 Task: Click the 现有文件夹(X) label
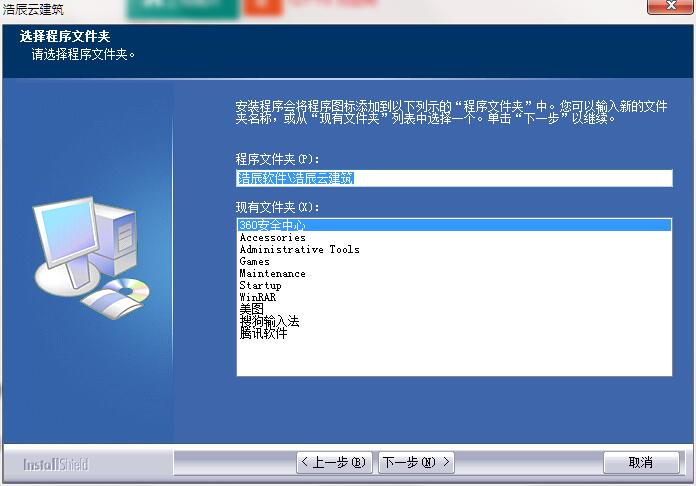(x=277, y=207)
